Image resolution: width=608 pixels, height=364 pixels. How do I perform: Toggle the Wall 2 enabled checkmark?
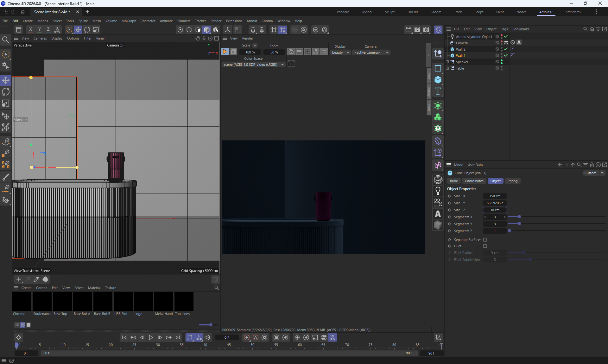pyautogui.click(x=506, y=49)
